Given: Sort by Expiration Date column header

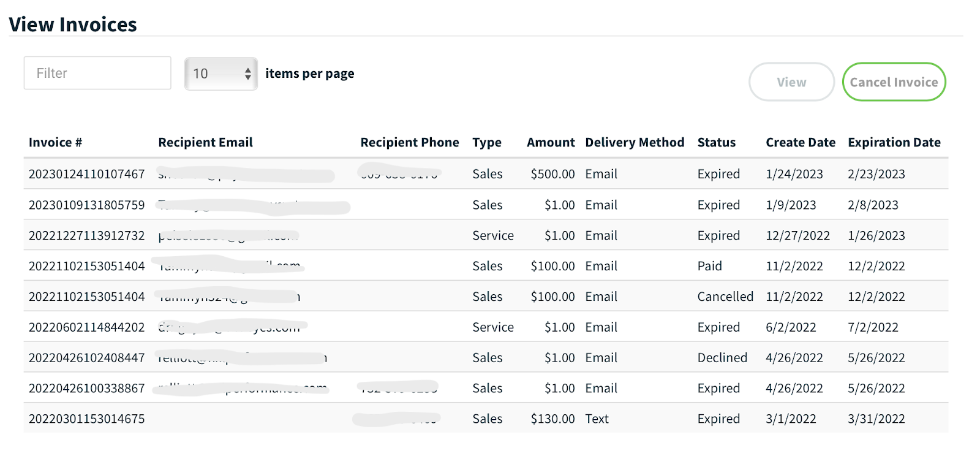Looking at the screenshot, I should (894, 142).
